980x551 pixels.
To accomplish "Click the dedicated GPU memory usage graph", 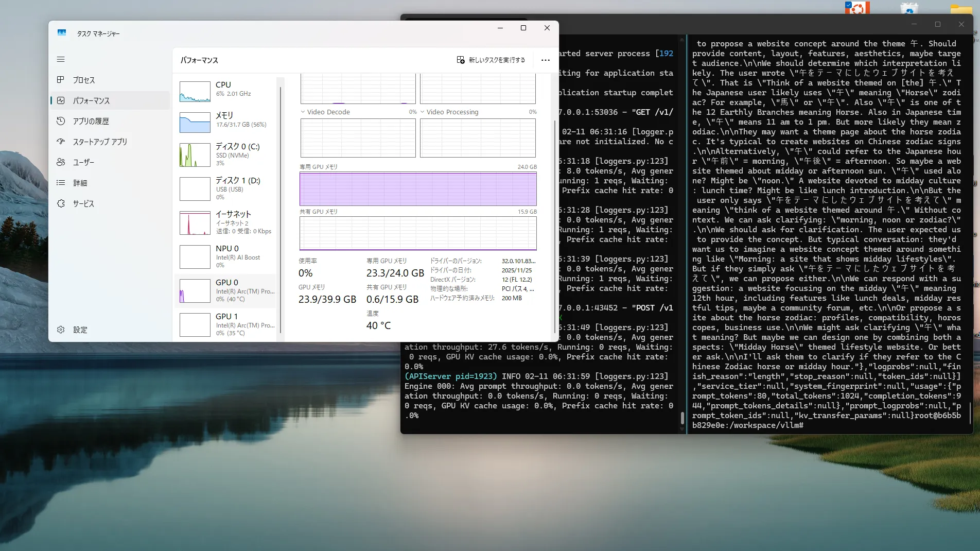I will tap(418, 189).
